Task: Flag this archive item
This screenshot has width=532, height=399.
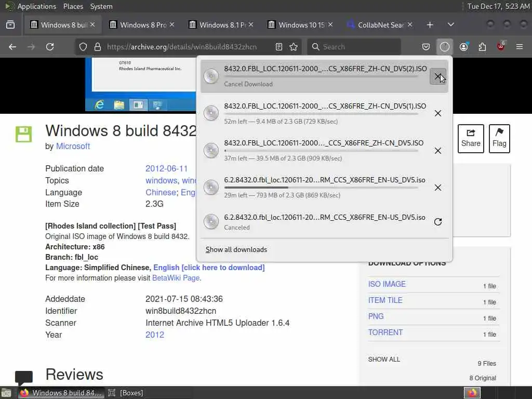Action: click(499, 138)
